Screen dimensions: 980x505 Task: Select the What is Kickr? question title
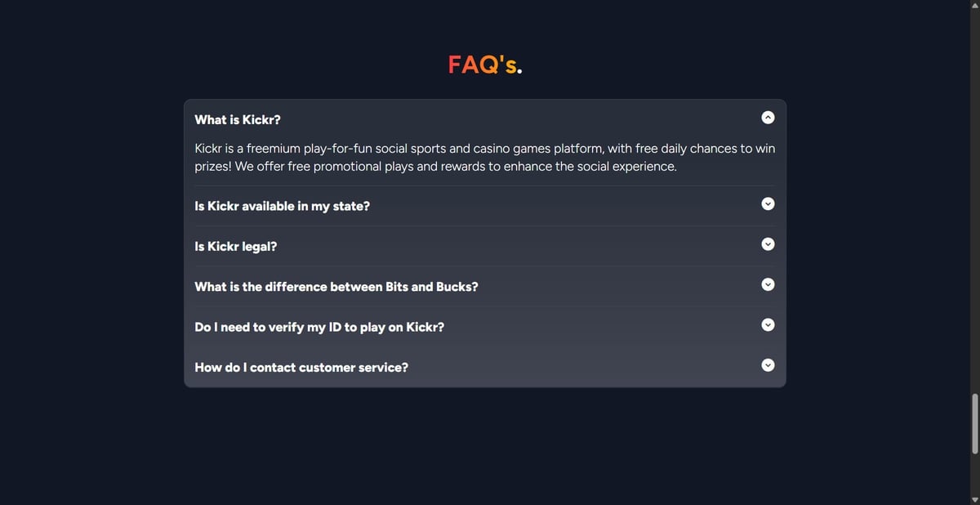tap(238, 119)
